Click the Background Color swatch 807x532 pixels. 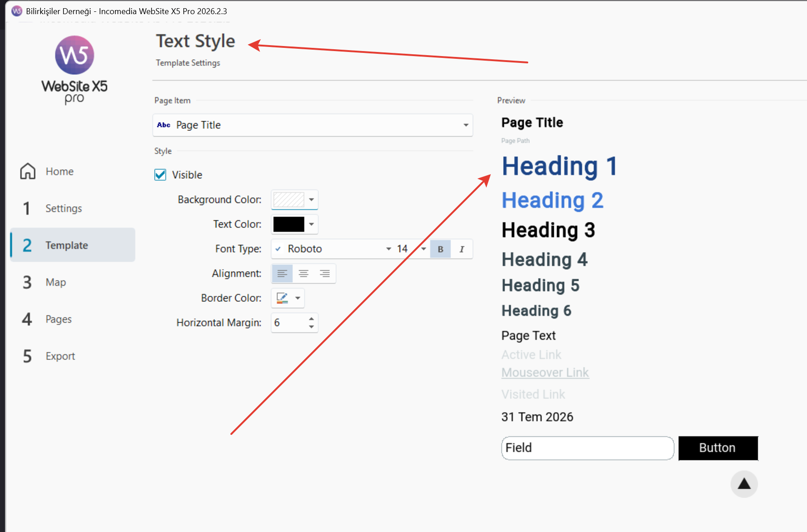pos(289,200)
